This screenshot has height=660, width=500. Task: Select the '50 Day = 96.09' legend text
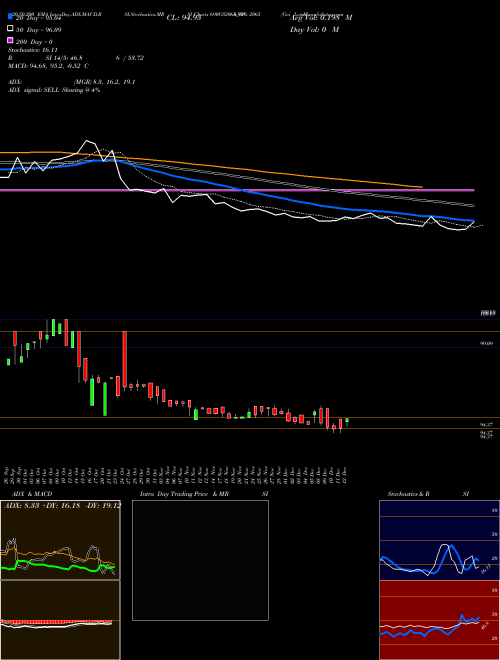click(38, 30)
